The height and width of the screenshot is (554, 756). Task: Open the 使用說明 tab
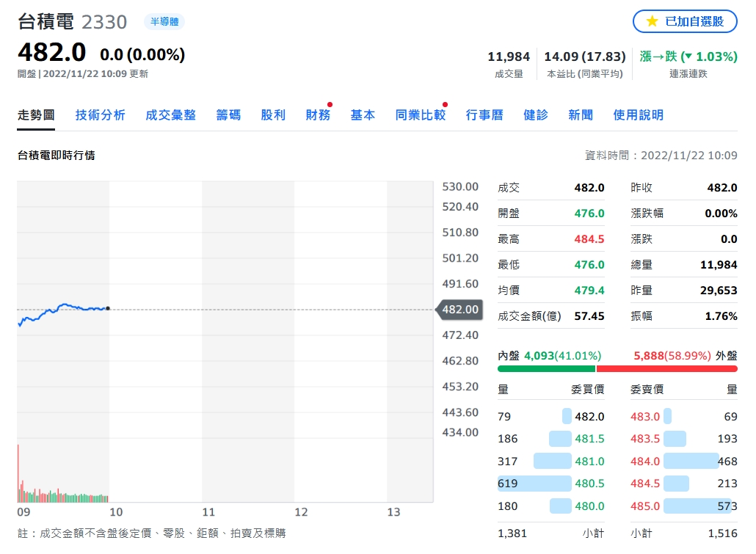638,114
